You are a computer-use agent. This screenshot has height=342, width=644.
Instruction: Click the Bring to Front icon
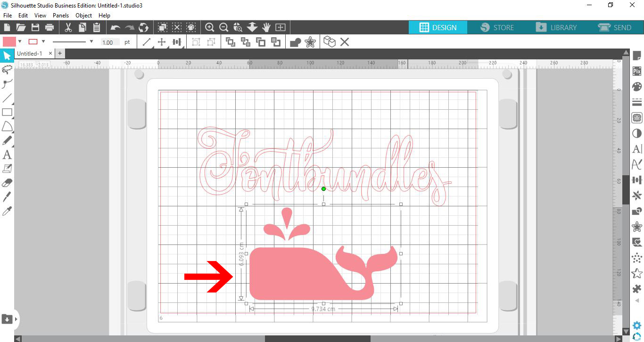point(231,42)
